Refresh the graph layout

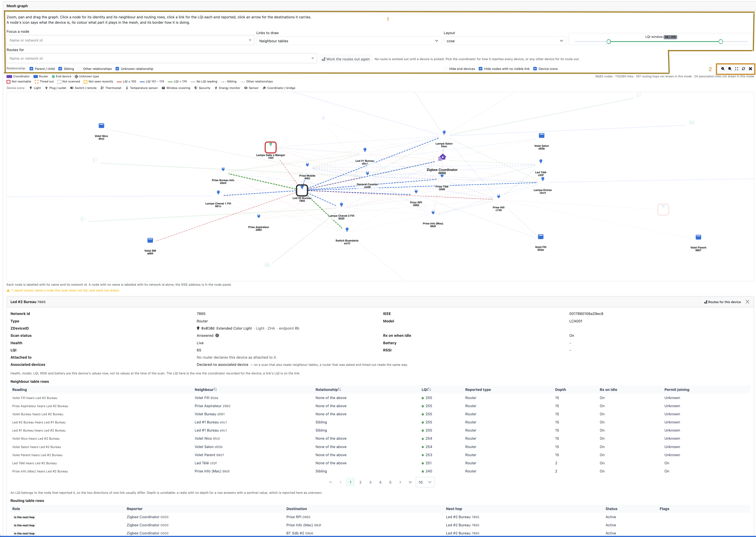click(743, 69)
